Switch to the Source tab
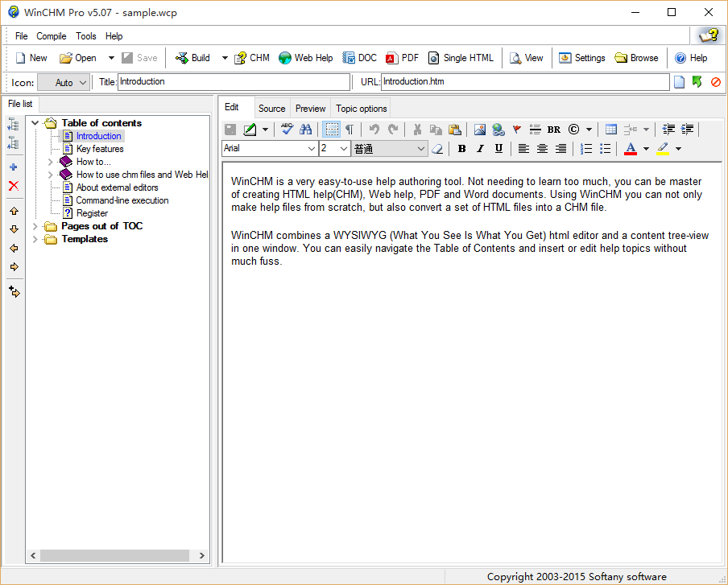Viewport: 728px width, 585px height. pos(271,108)
